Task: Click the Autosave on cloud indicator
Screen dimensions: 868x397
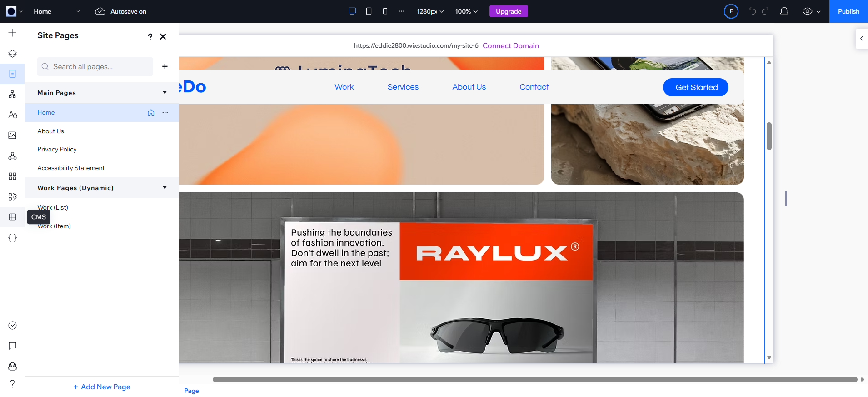Action: point(120,11)
